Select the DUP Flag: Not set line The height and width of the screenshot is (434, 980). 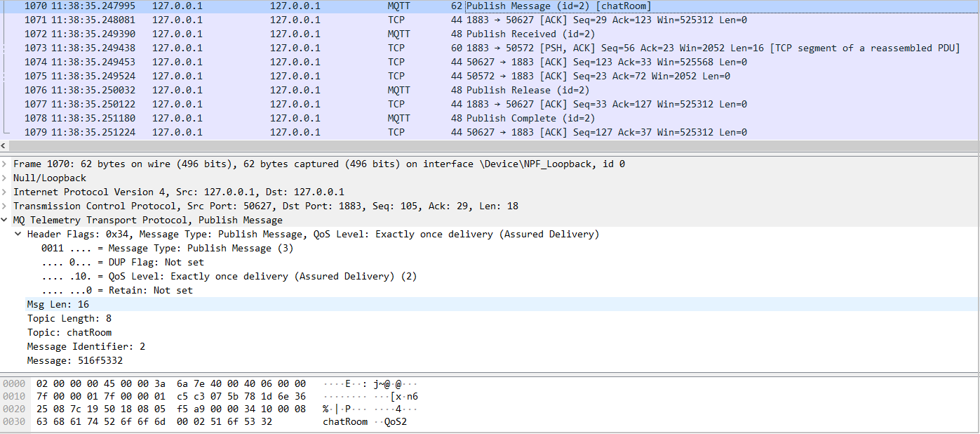coord(123,262)
